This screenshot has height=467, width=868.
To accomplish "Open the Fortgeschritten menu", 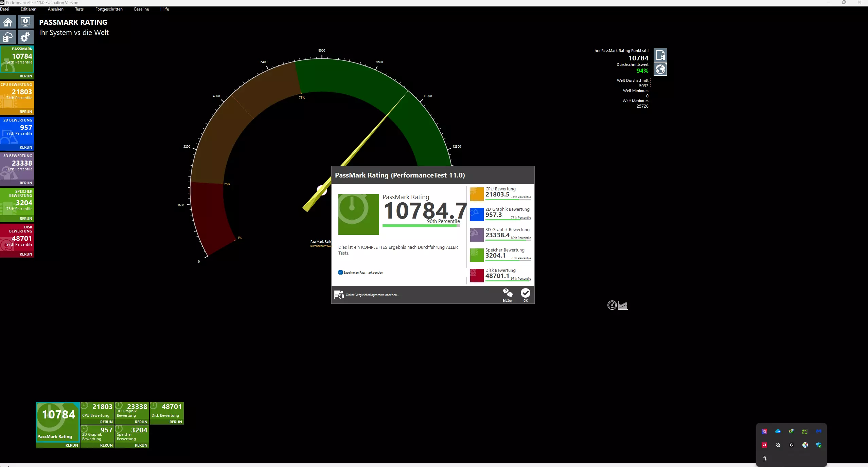I will [109, 9].
